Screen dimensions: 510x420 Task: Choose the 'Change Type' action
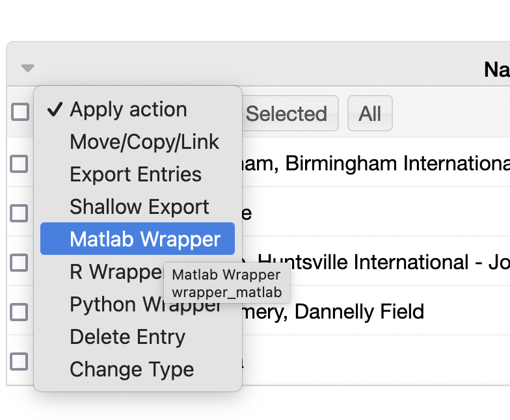click(x=131, y=370)
